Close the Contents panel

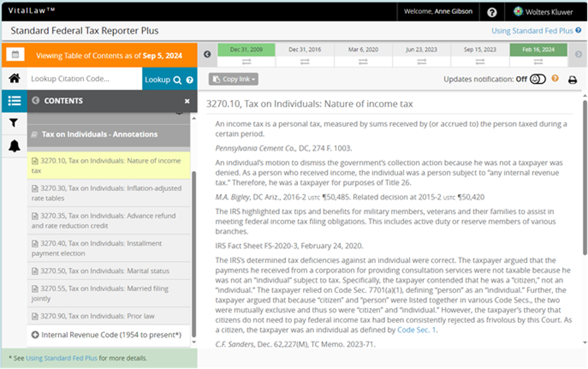point(187,101)
